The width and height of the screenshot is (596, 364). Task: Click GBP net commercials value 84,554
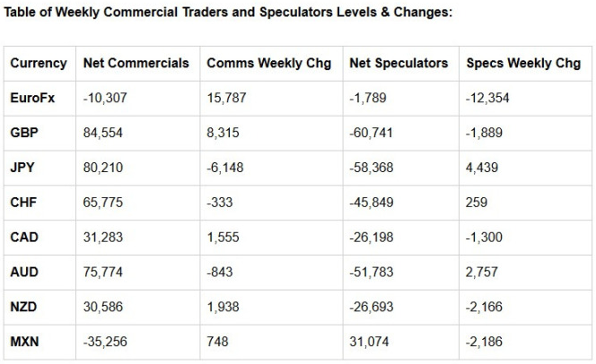[x=102, y=133]
